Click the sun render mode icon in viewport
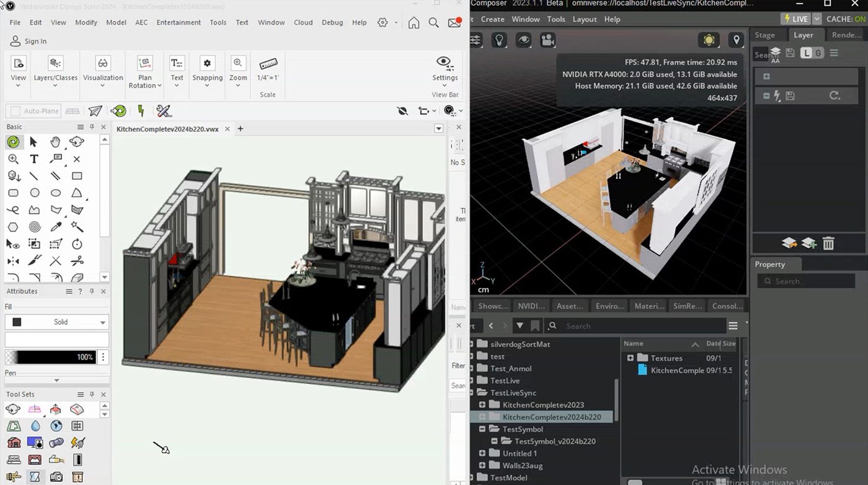 point(709,40)
